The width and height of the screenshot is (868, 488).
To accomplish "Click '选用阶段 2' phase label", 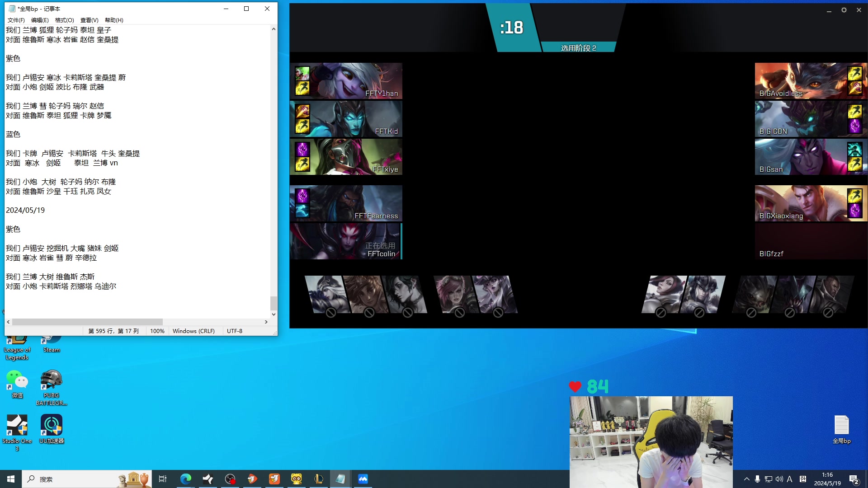I will coord(578,48).
